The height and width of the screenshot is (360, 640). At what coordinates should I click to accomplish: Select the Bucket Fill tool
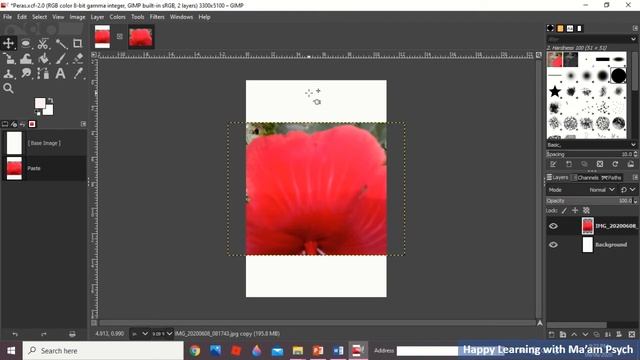click(x=43, y=59)
